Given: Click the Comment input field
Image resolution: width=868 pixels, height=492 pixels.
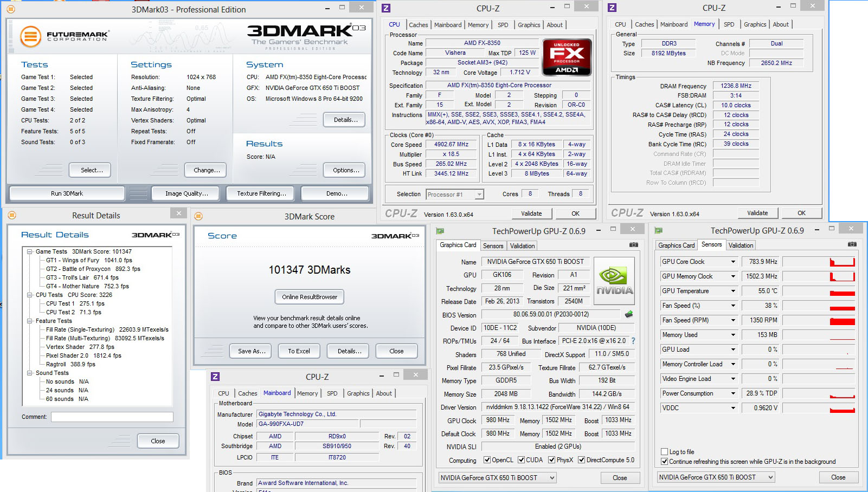Looking at the screenshot, I should coord(112,417).
